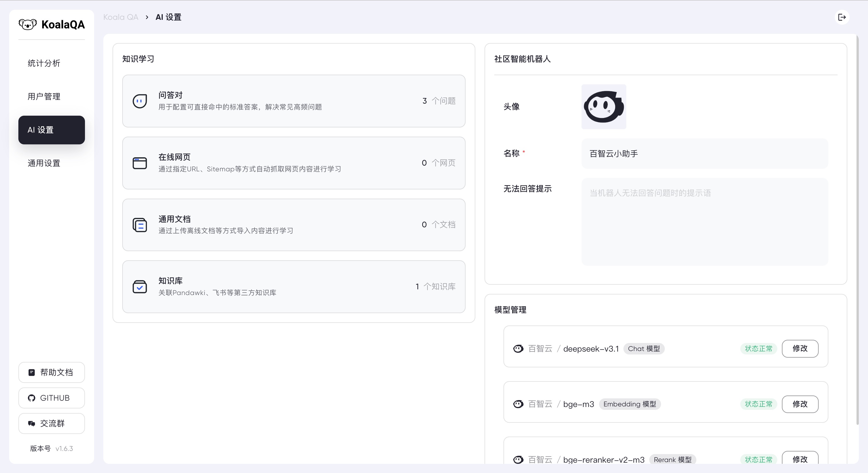This screenshot has height=473, width=868.
Task: Open the 用户管理 section
Action: [x=44, y=96]
